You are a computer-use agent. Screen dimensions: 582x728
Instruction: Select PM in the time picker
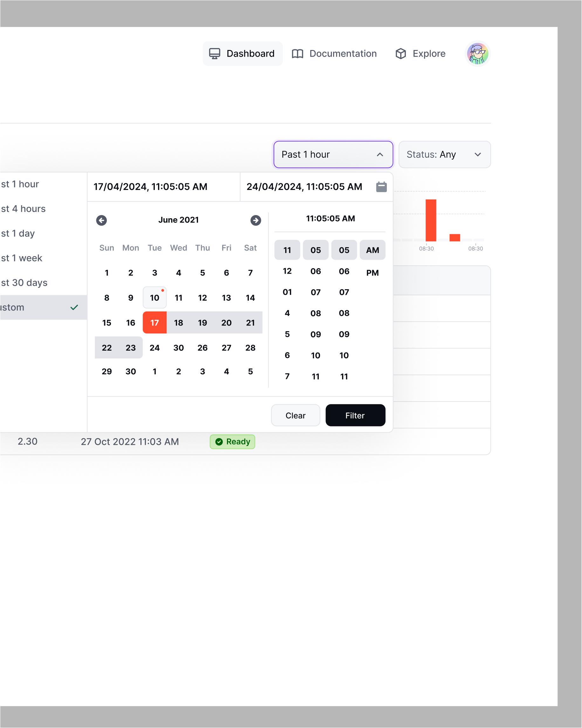tap(372, 273)
